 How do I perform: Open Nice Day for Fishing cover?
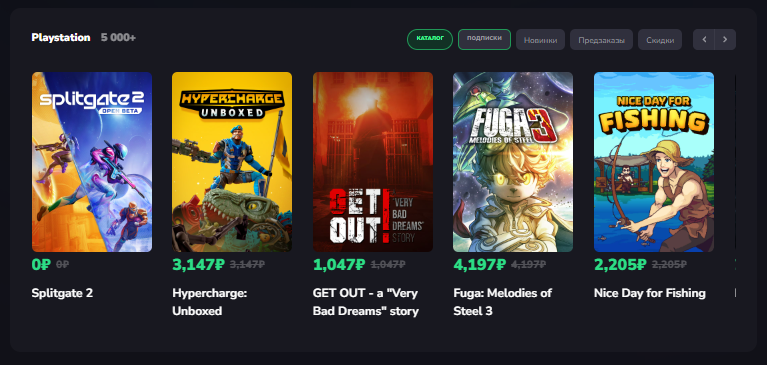tap(654, 162)
